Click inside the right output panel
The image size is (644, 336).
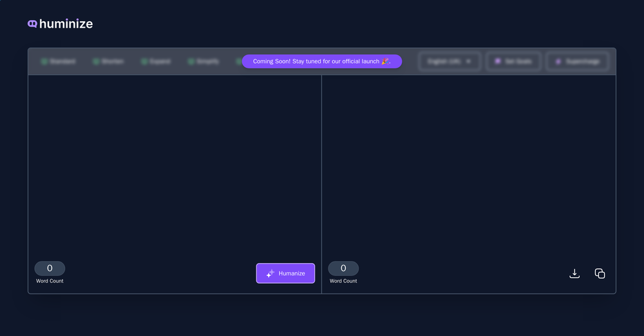click(x=468, y=161)
